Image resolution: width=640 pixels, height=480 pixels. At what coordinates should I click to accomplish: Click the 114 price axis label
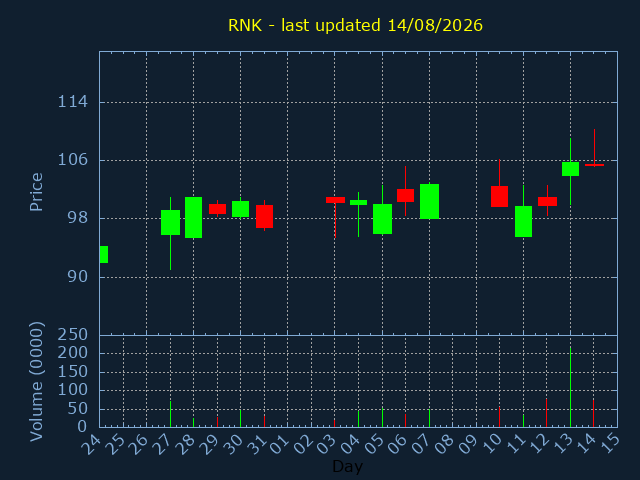click(x=73, y=102)
